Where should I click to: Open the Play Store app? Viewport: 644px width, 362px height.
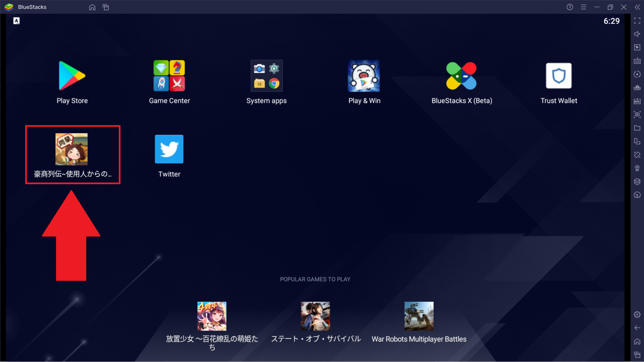[x=72, y=76]
